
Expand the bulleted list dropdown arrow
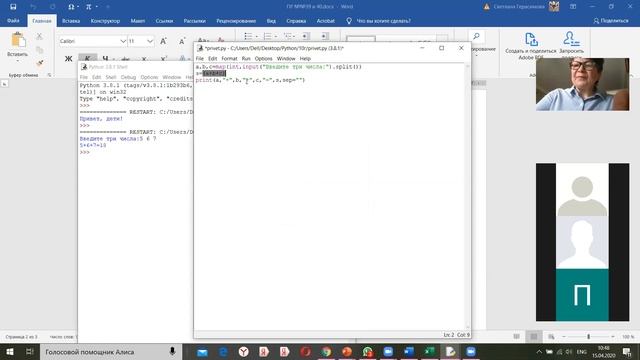[x=256, y=37]
